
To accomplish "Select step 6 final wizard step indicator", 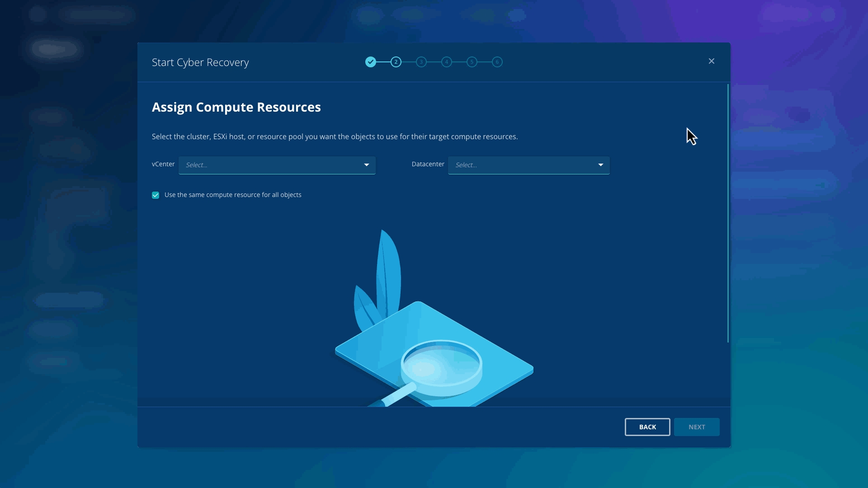I will click(497, 62).
